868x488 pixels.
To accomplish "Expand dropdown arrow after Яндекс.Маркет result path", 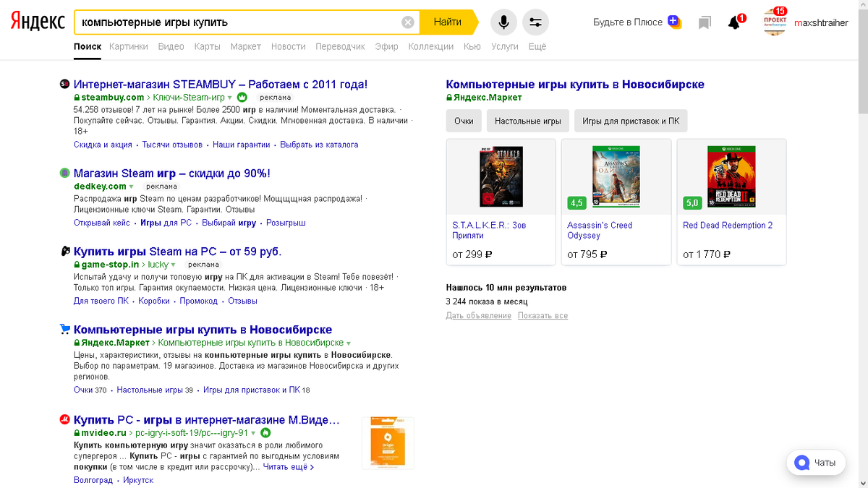I will pyautogui.click(x=349, y=343).
